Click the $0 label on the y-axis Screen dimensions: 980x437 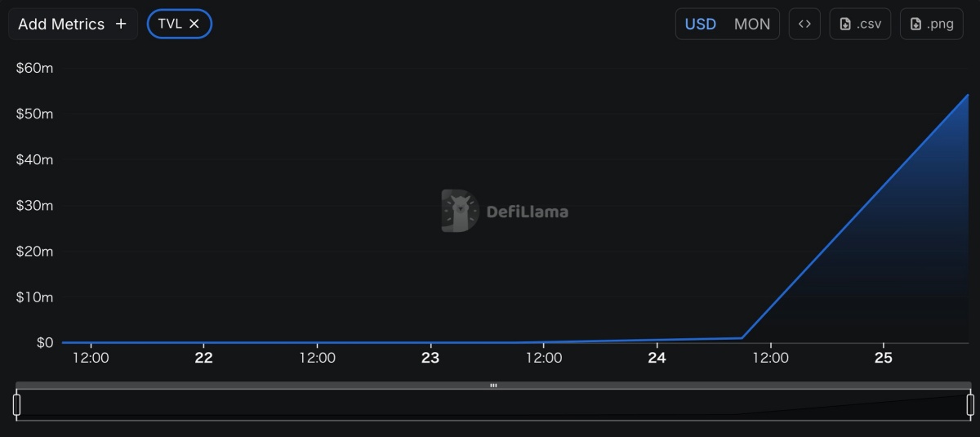click(x=44, y=342)
